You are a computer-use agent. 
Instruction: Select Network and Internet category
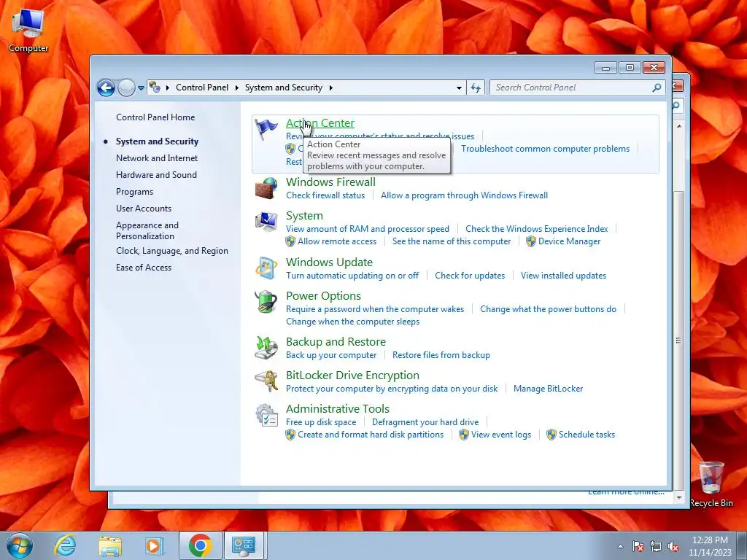tap(157, 158)
